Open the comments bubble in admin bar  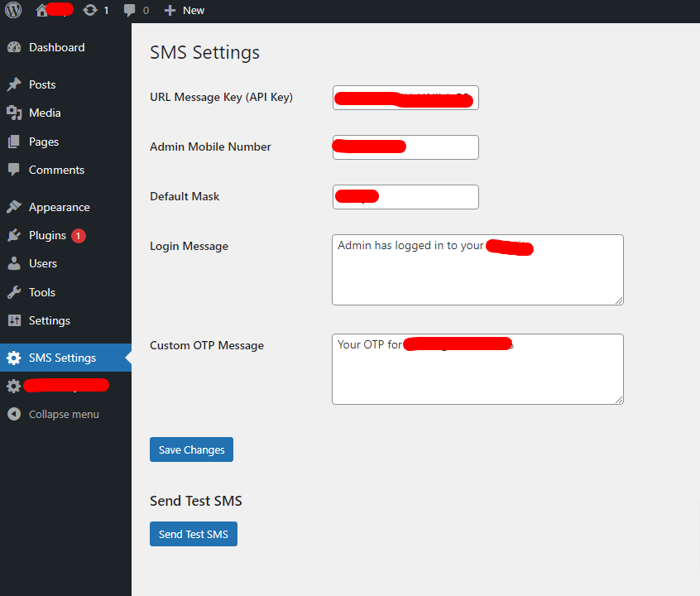(129, 10)
